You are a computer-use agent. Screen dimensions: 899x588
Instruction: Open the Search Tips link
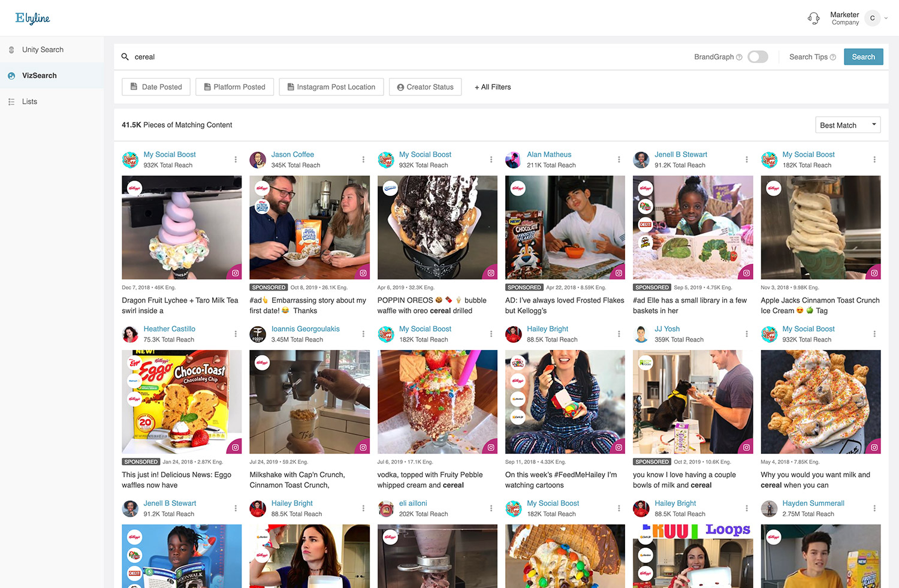[809, 57]
